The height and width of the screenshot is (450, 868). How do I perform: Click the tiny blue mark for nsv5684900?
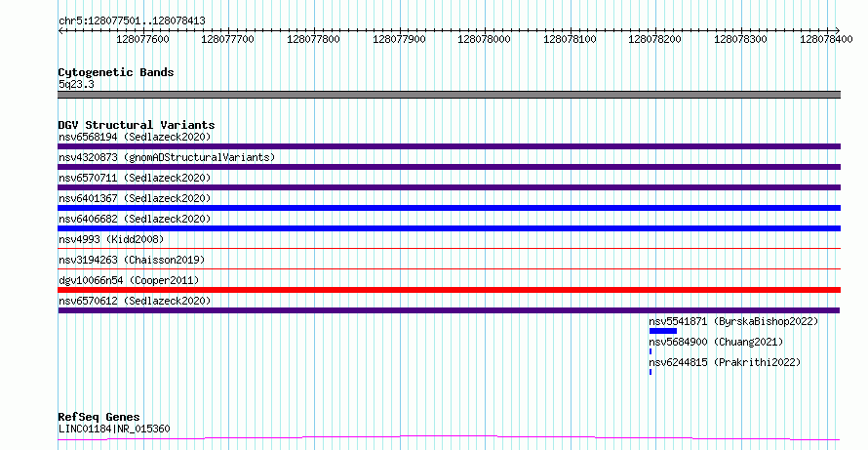651,351
